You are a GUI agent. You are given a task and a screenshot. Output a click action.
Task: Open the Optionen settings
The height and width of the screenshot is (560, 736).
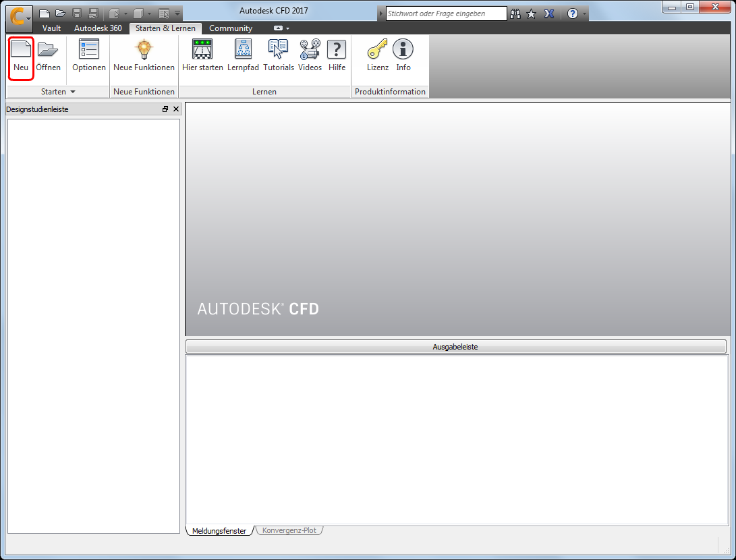click(x=89, y=56)
